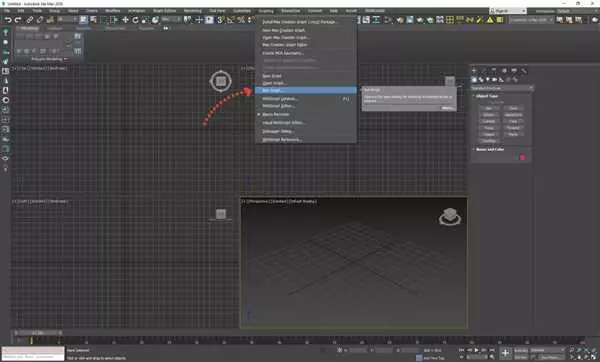Choose the Select and Scale tool
The width and height of the screenshot is (600, 362).
(x=145, y=20)
